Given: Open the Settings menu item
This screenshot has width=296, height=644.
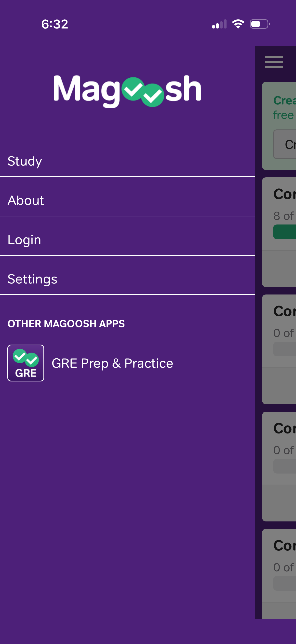Looking at the screenshot, I should 32,279.
